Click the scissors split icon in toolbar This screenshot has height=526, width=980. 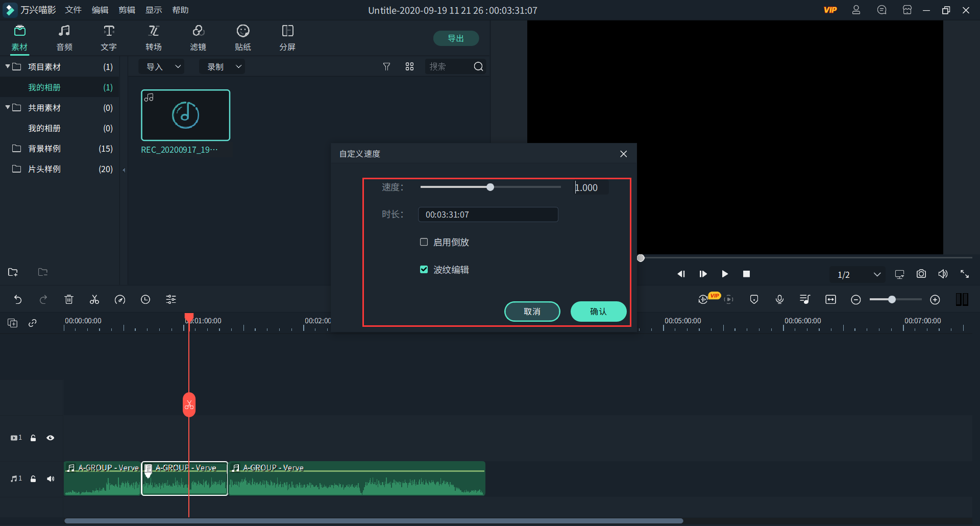[x=94, y=300]
